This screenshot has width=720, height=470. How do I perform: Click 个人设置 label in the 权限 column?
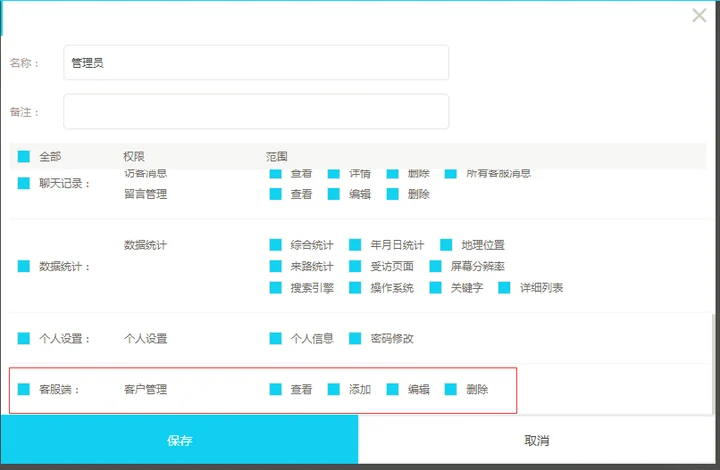[x=146, y=339]
